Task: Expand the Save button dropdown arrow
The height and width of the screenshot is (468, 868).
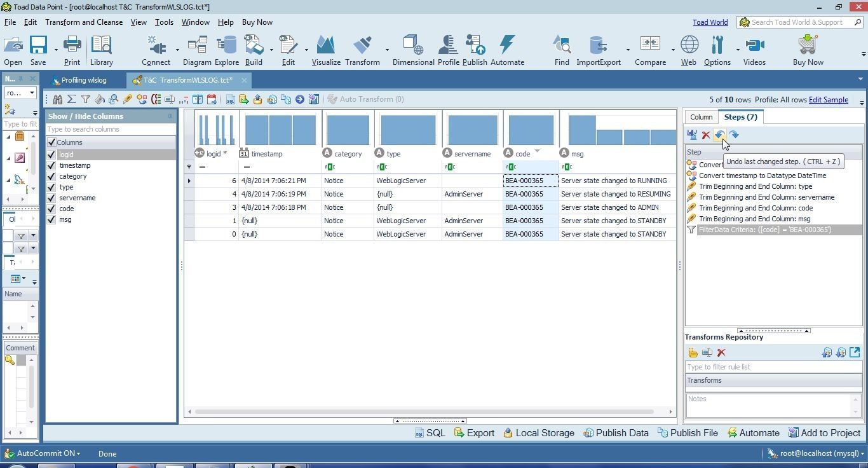Action: (56, 50)
